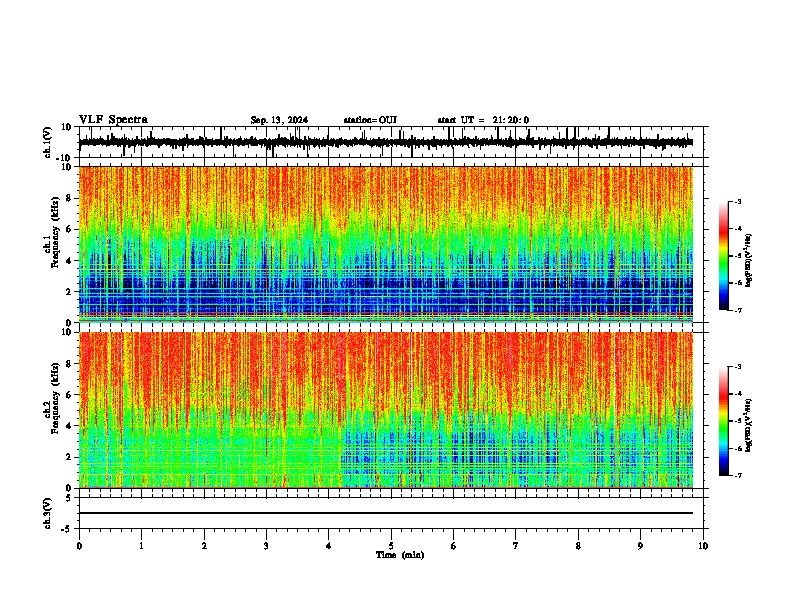This screenshot has height=612, width=792.
Task: Click the date "Sep. 13, 2024"
Action: click(x=279, y=120)
